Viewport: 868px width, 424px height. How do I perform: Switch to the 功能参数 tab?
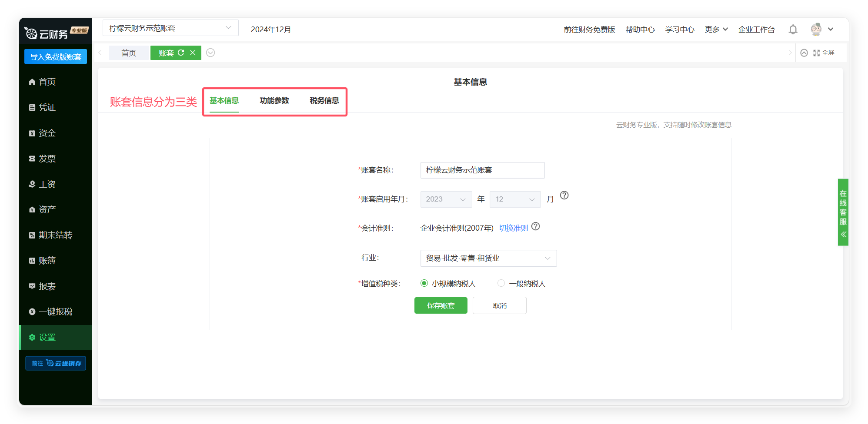point(274,101)
